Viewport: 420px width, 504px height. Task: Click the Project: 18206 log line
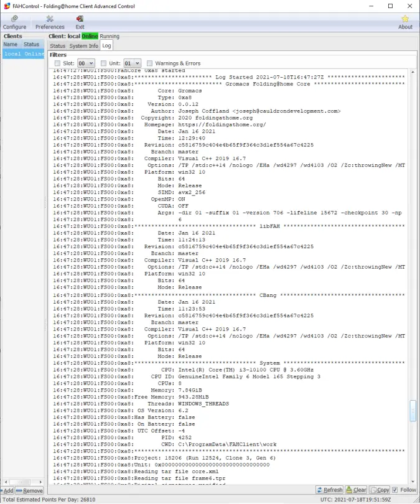pyautogui.click(x=164, y=458)
